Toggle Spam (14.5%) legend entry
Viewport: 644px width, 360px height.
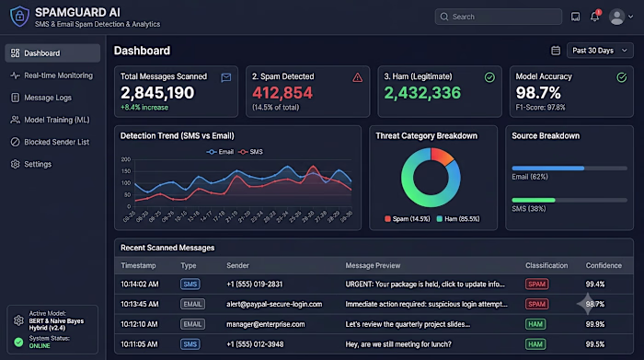coord(407,218)
